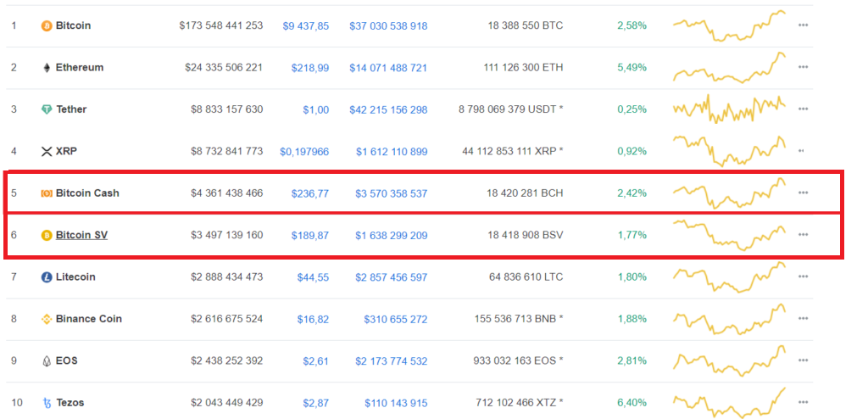Click Tether price $1,00
868x419 pixels.
point(315,109)
